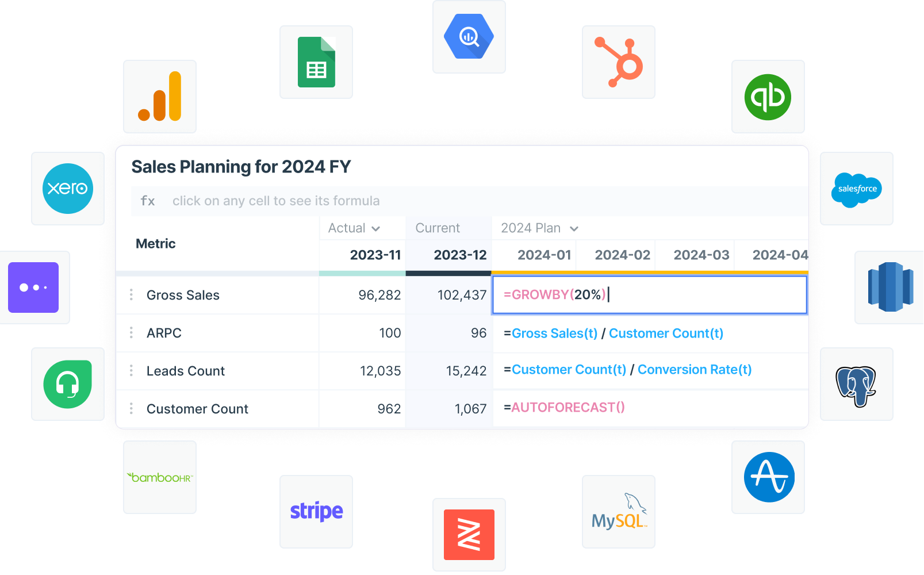Click the ARPC metric name
924x575 pixels.
point(164,333)
